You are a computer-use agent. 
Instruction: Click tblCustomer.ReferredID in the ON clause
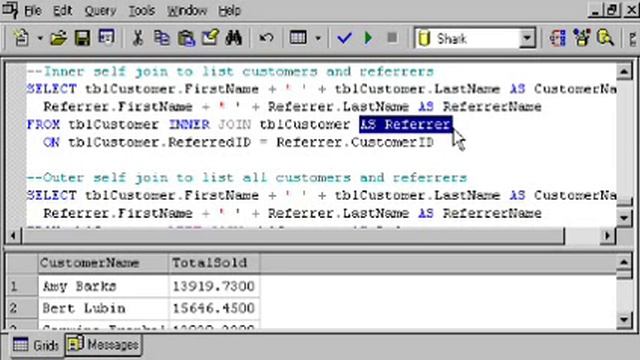tap(159, 142)
